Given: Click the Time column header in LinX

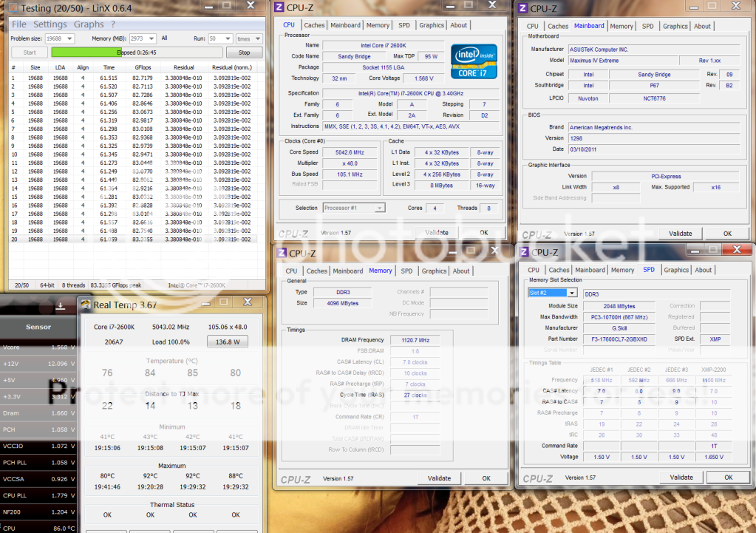Looking at the screenshot, I should pos(109,67).
